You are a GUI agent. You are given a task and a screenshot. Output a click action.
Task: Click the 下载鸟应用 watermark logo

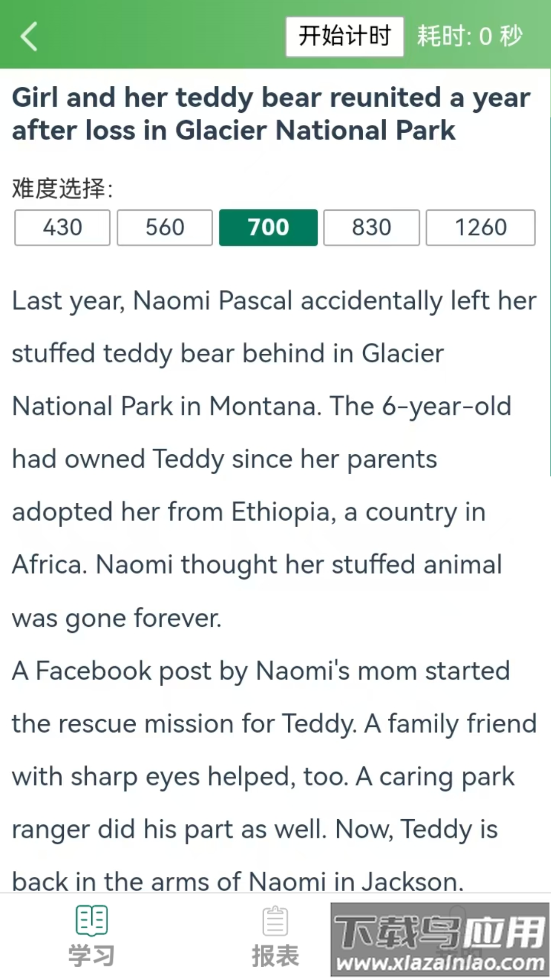point(440,932)
